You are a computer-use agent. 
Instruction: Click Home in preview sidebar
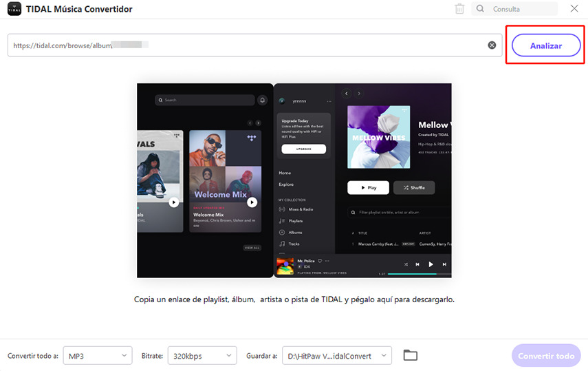(x=285, y=173)
